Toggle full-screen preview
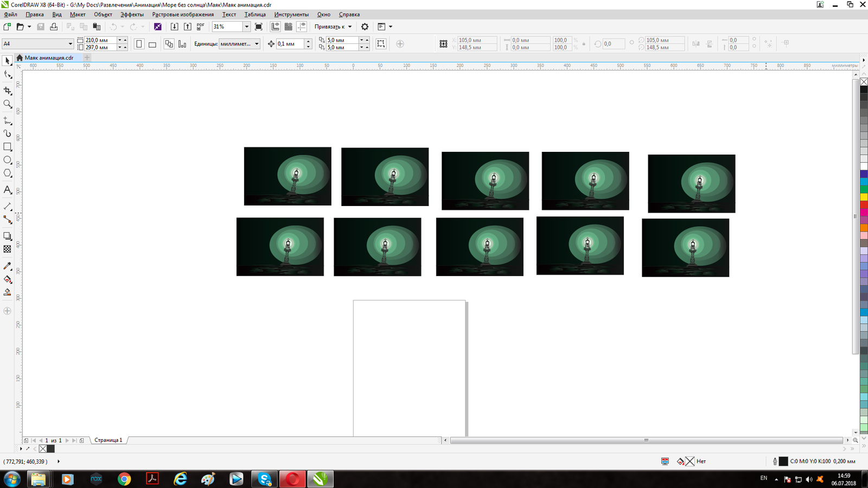868x488 pixels. click(259, 27)
